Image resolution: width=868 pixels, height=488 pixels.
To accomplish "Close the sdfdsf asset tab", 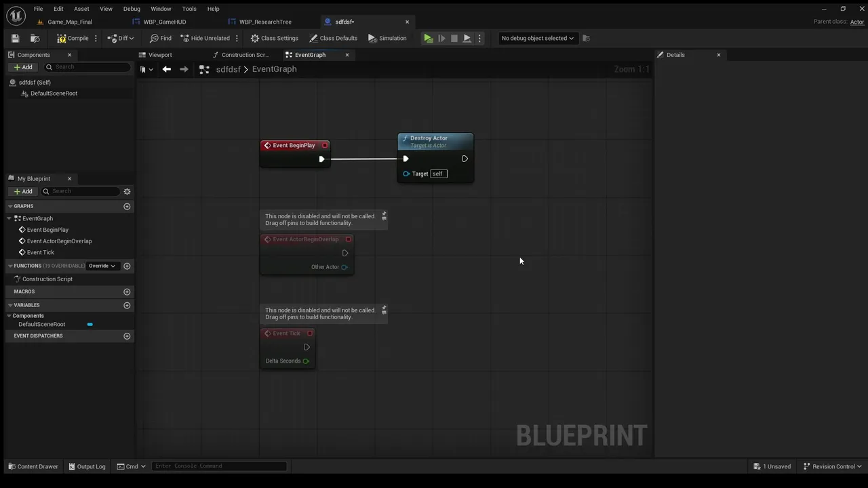I will [x=407, y=22].
